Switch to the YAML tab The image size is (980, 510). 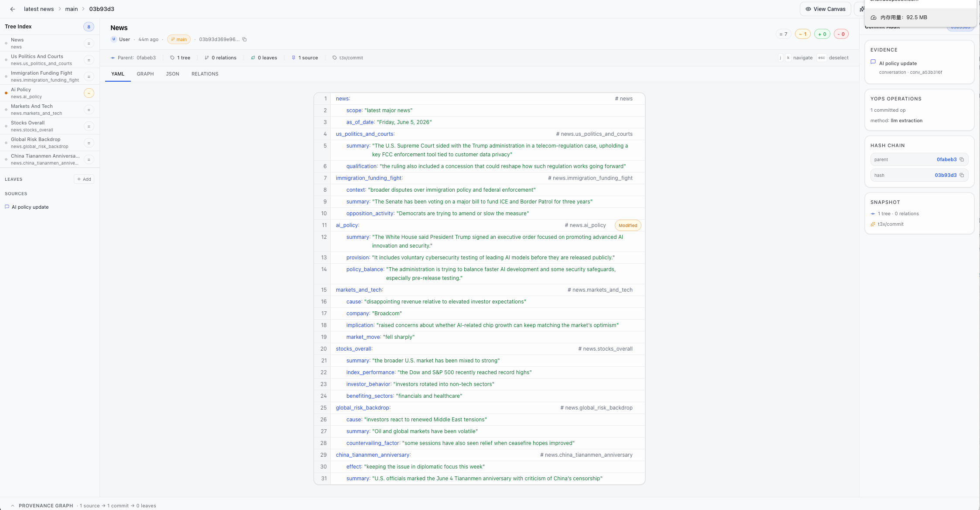(x=118, y=74)
